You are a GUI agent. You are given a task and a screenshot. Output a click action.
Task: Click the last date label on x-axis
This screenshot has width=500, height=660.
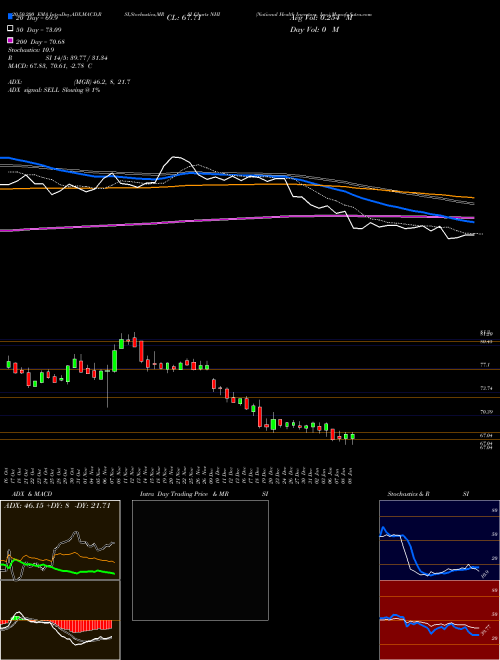[x=352, y=476]
